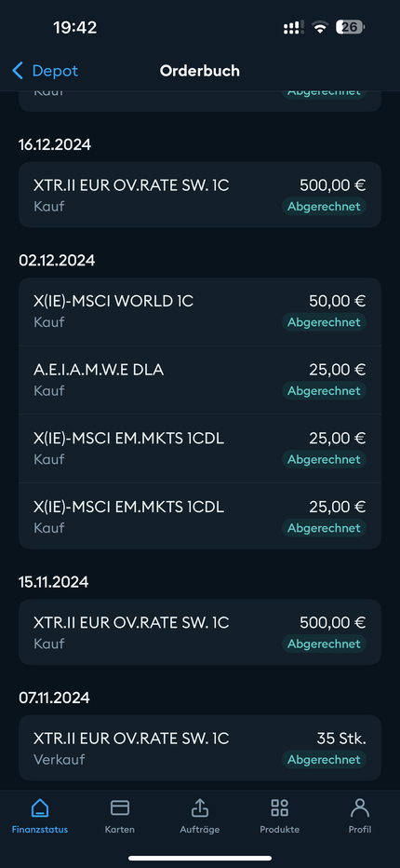Tap the back chevron beside Depot
This screenshot has height=868, width=400.
(x=18, y=71)
